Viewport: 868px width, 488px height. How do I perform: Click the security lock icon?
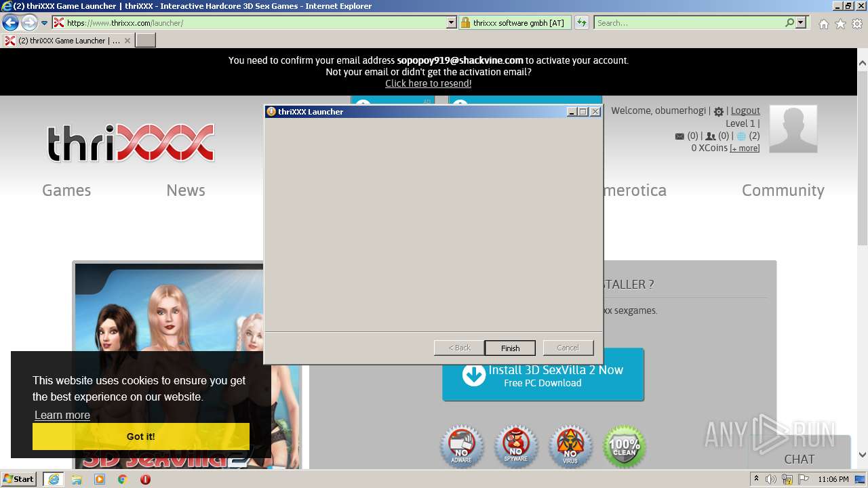(x=465, y=22)
